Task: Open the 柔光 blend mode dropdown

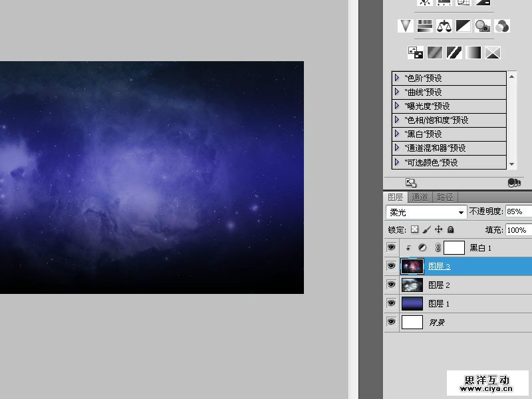Action: coord(426,212)
